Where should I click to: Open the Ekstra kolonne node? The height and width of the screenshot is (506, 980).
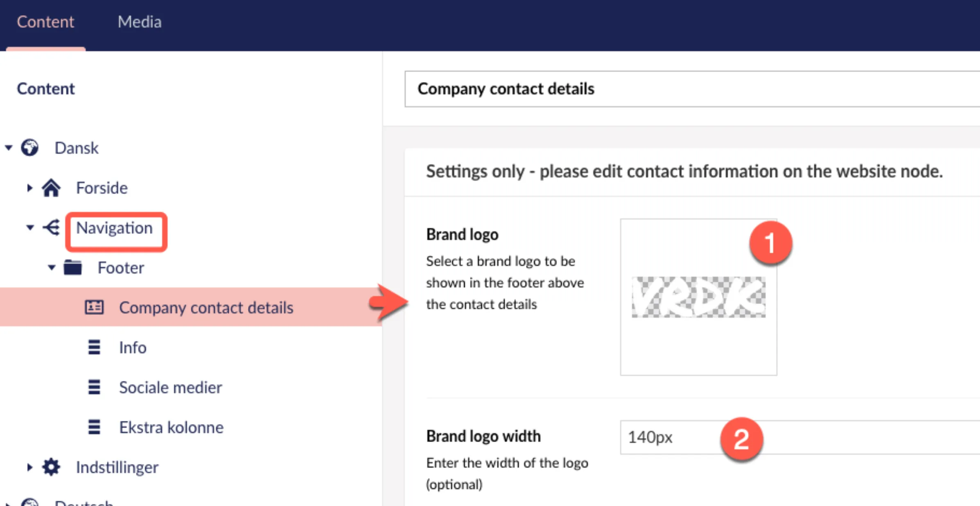[171, 427]
